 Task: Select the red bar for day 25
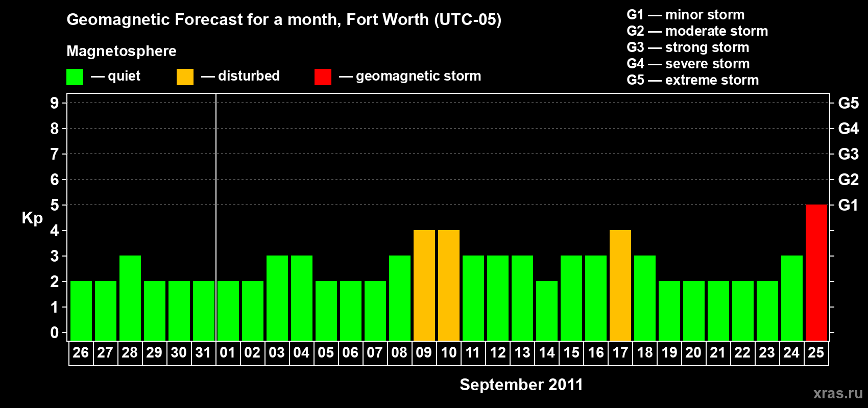[816, 272]
